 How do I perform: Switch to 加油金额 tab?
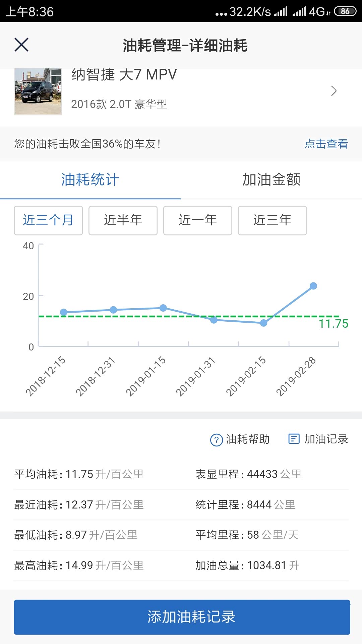(271, 180)
